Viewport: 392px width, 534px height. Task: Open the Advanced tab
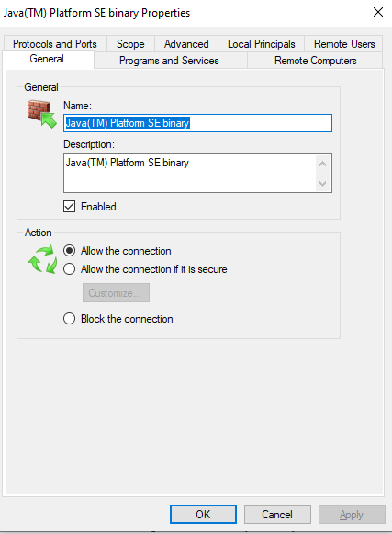pyautogui.click(x=186, y=44)
